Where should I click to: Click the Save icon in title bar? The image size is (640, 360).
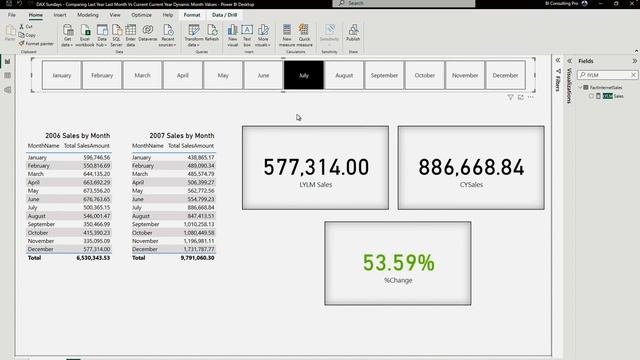pyautogui.click(x=9, y=4)
